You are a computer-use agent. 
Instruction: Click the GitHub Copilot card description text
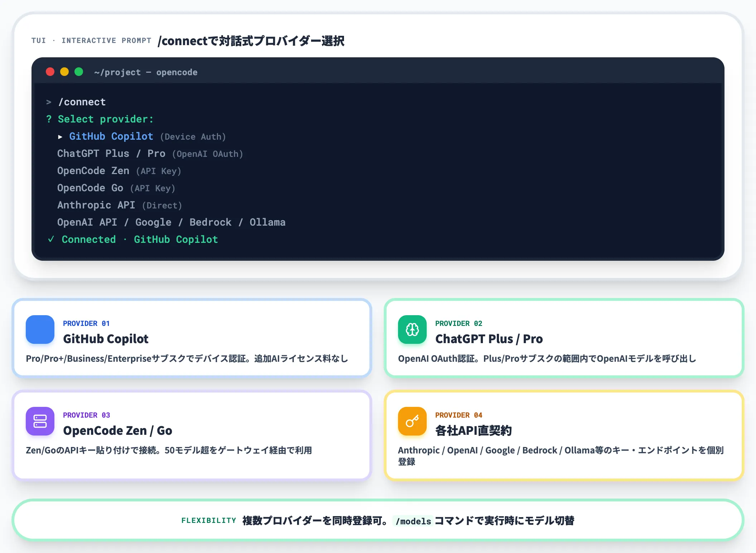(x=187, y=359)
